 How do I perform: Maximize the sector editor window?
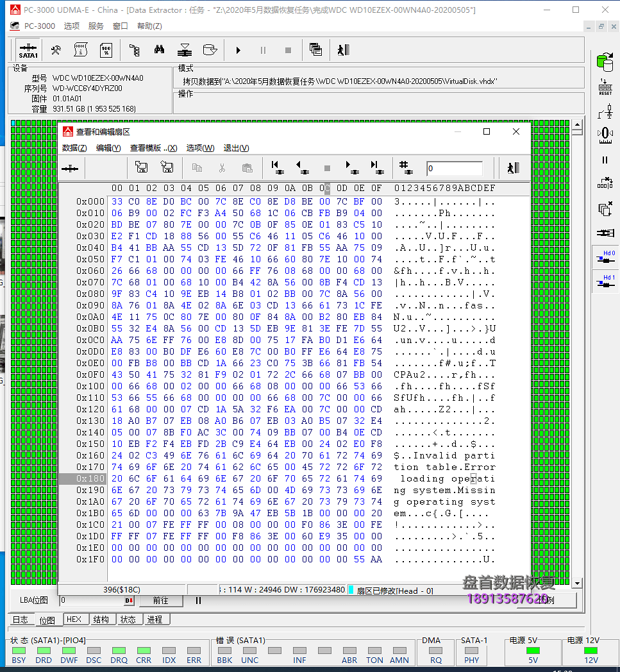coord(486,131)
